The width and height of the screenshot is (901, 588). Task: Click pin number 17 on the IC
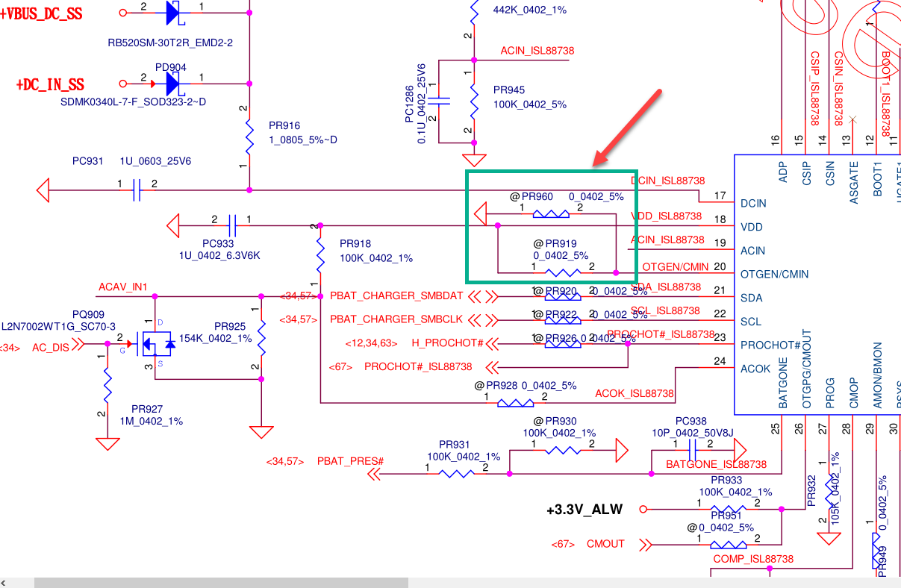[720, 196]
